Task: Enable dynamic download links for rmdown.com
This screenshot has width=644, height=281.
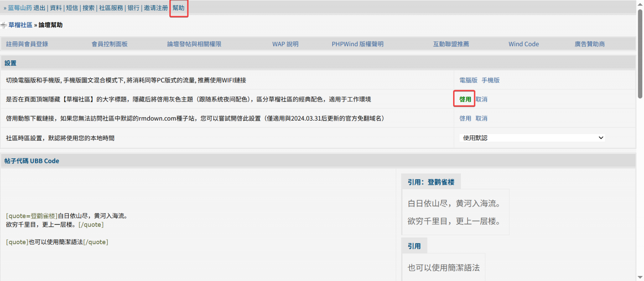Action: (465, 119)
